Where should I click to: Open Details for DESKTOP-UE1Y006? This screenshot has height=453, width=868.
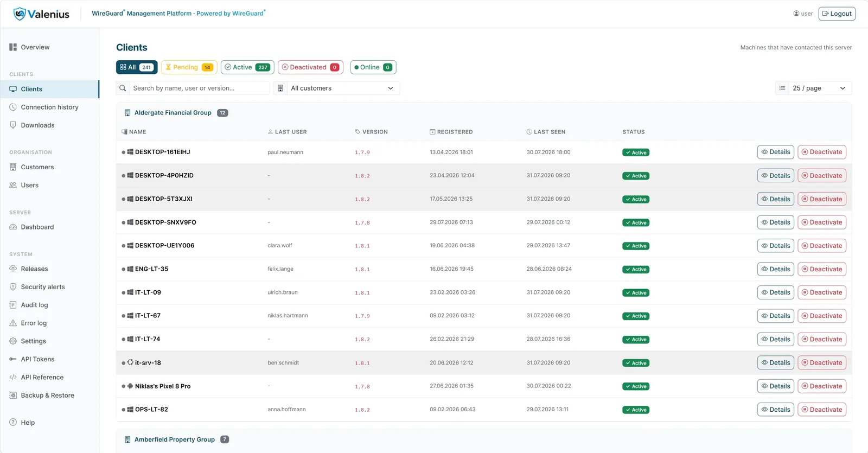(x=776, y=246)
